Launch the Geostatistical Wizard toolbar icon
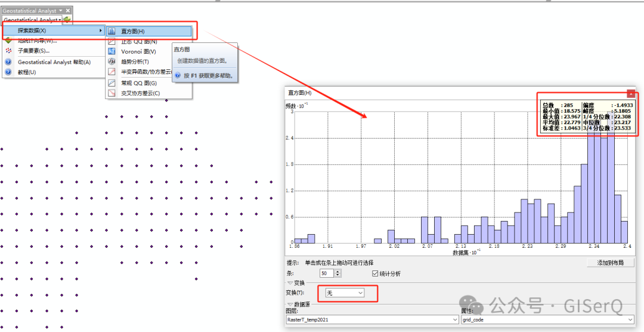This screenshot has width=644, height=332. [67, 20]
